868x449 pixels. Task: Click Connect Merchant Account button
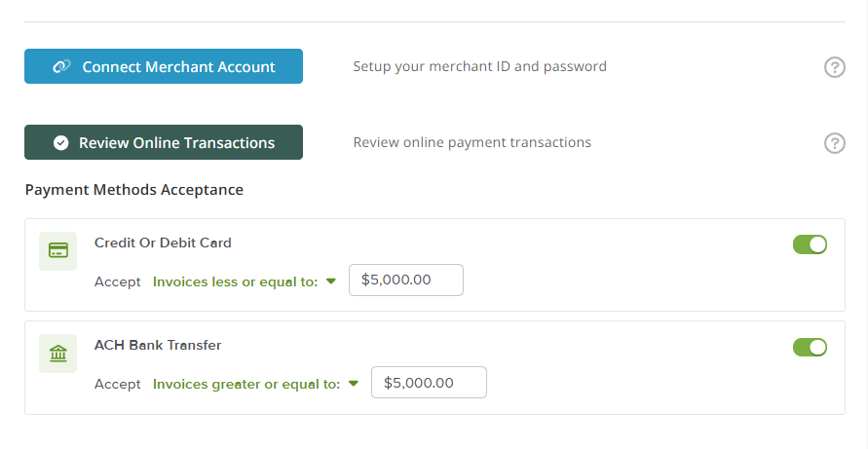(x=164, y=66)
